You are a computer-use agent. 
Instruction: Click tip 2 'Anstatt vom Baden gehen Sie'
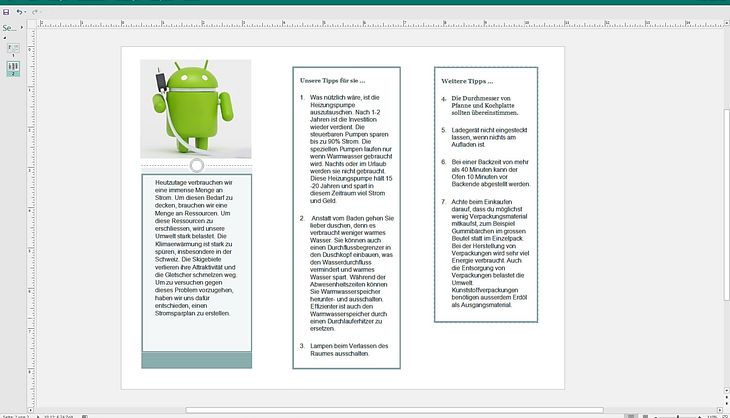(347, 273)
